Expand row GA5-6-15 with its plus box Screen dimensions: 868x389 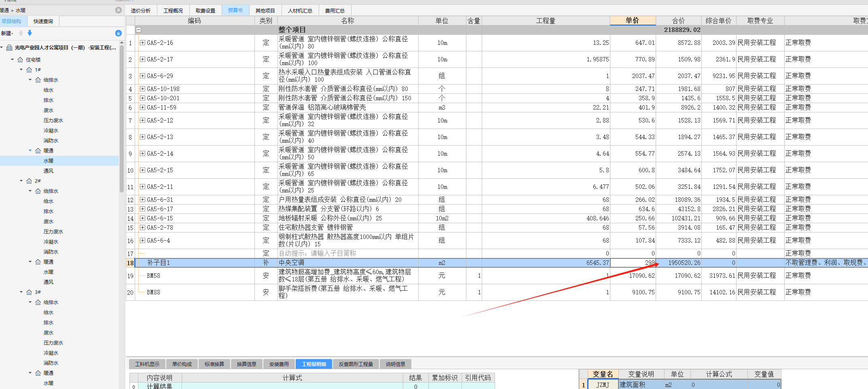tap(142, 218)
